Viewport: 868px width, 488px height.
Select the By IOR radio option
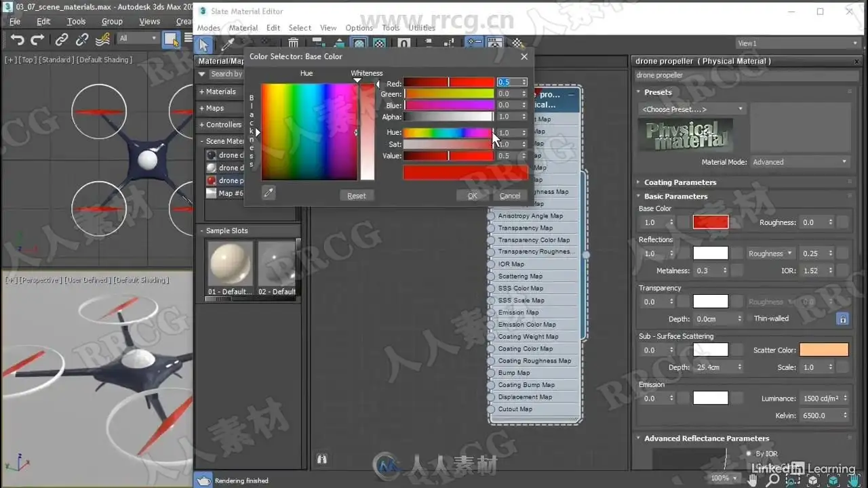coord(749,453)
